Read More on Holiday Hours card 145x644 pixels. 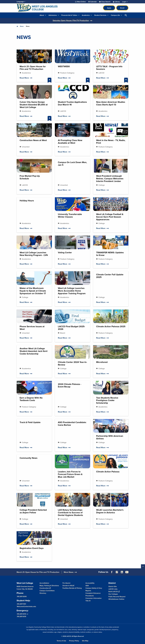pos(26,228)
